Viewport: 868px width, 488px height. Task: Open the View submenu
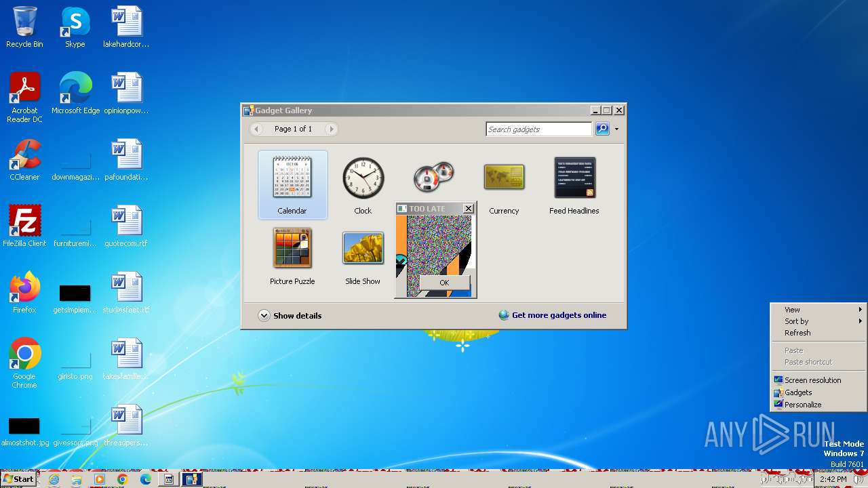pos(818,310)
